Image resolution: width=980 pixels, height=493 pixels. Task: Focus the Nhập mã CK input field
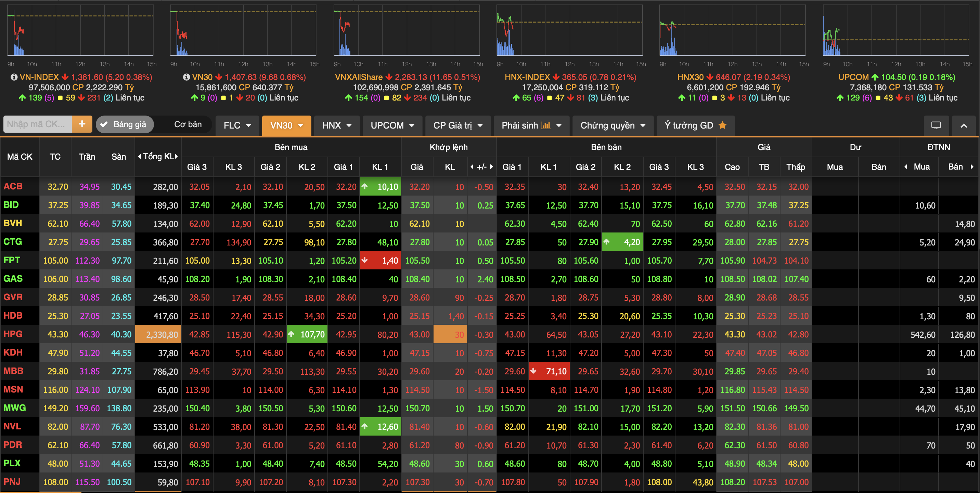tap(37, 124)
